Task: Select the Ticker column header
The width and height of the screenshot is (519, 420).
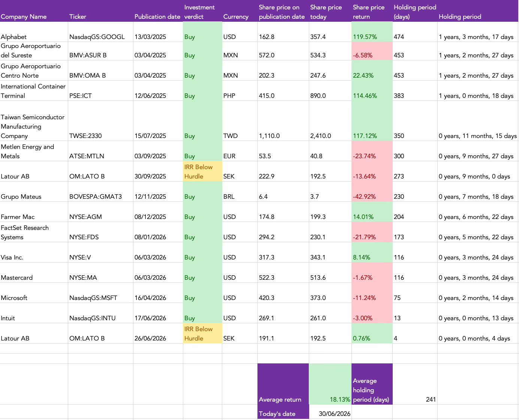Action: (x=100, y=11)
